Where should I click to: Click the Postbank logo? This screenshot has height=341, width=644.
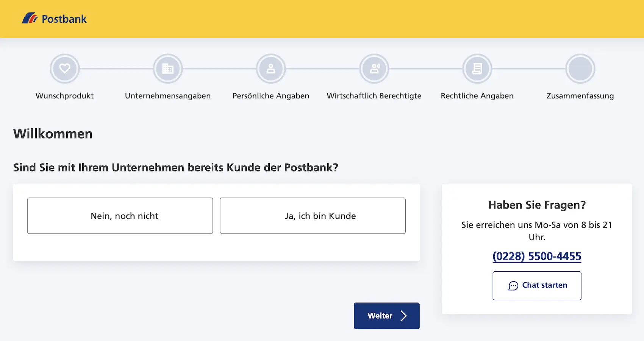54,19
